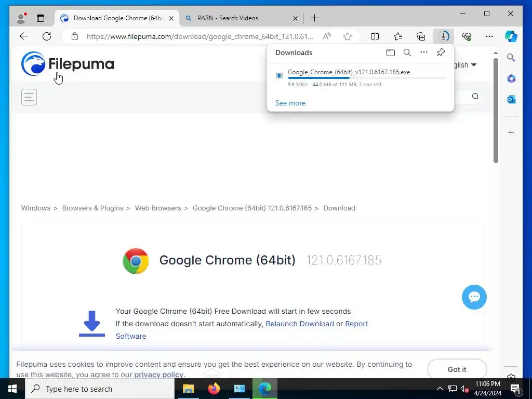The width and height of the screenshot is (532, 399).
Task: Open the Copilot sidebar icon
Action: (x=511, y=36)
